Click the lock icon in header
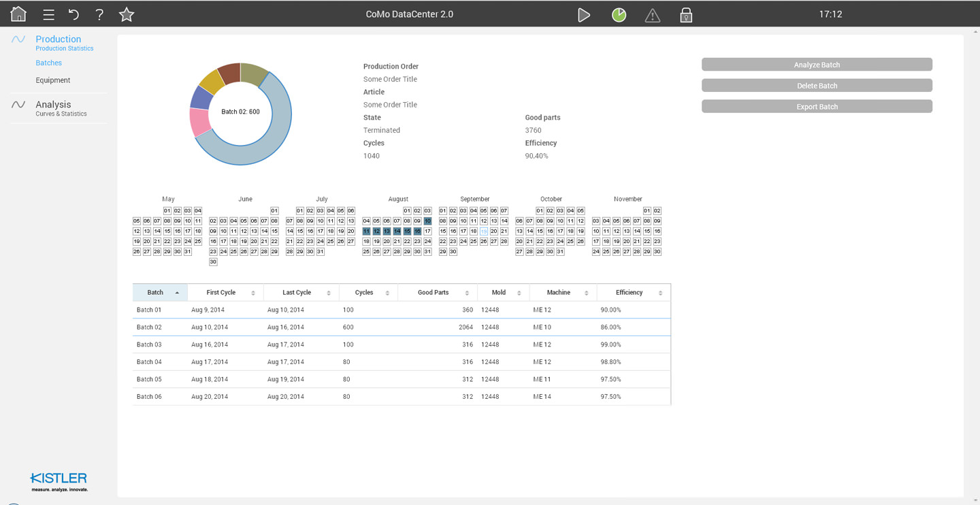The height and width of the screenshot is (505, 980). [x=686, y=15]
